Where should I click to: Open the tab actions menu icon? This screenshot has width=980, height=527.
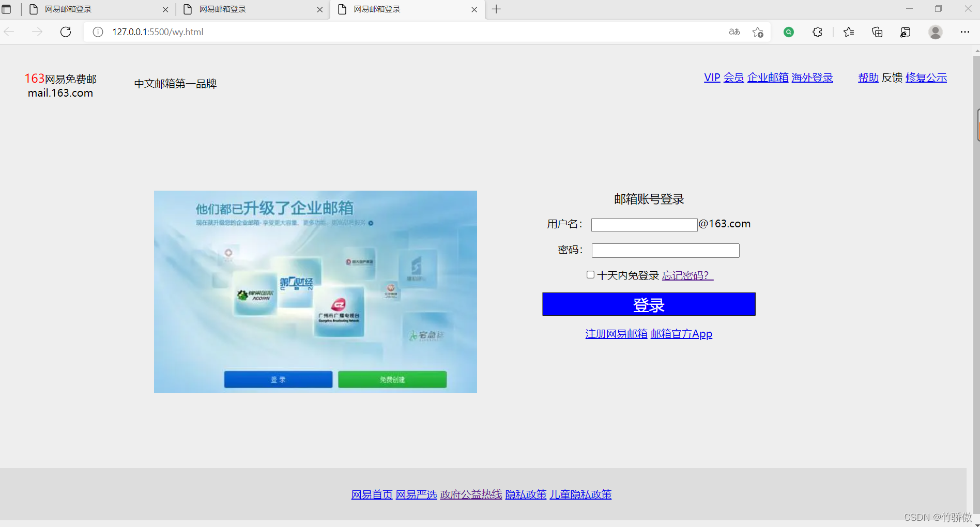coord(6,9)
